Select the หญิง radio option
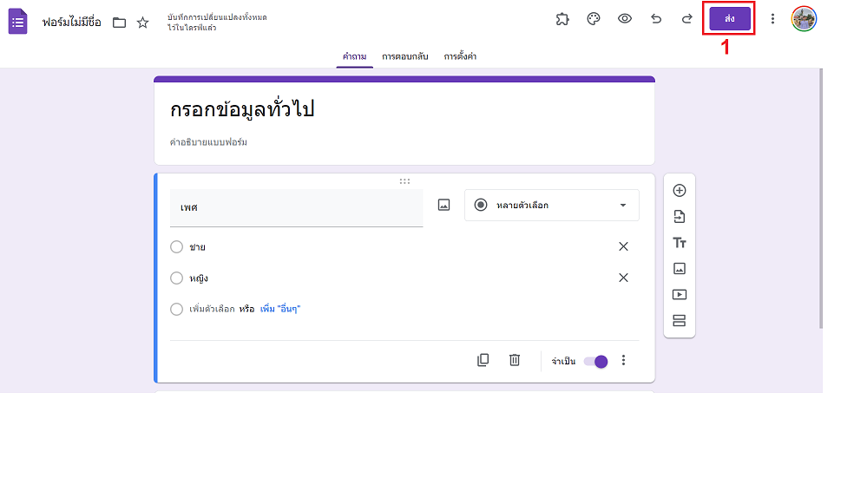Image resolution: width=867 pixels, height=504 pixels. (x=176, y=278)
